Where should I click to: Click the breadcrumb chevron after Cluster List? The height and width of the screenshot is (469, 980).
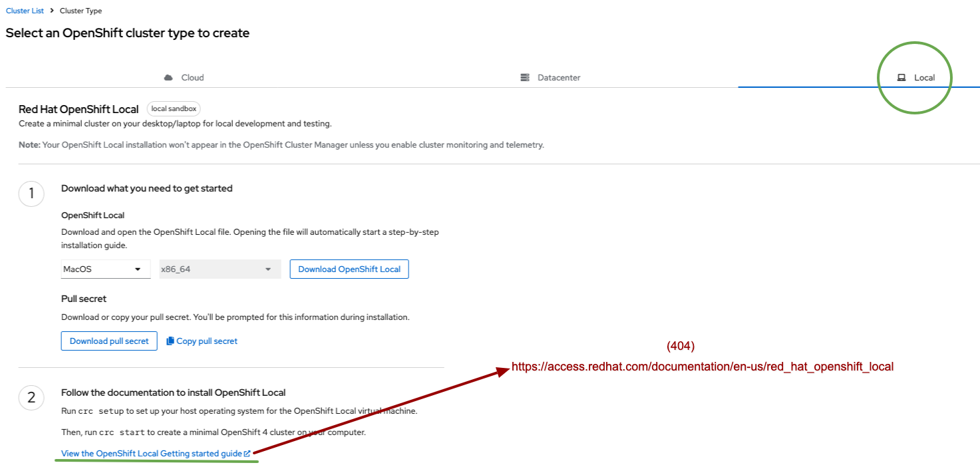[52, 11]
